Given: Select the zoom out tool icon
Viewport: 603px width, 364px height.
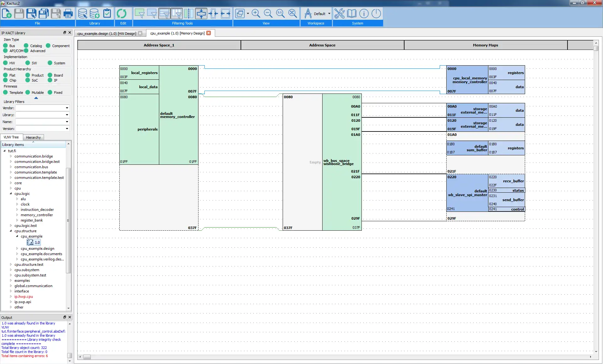Looking at the screenshot, I should point(268,13).
